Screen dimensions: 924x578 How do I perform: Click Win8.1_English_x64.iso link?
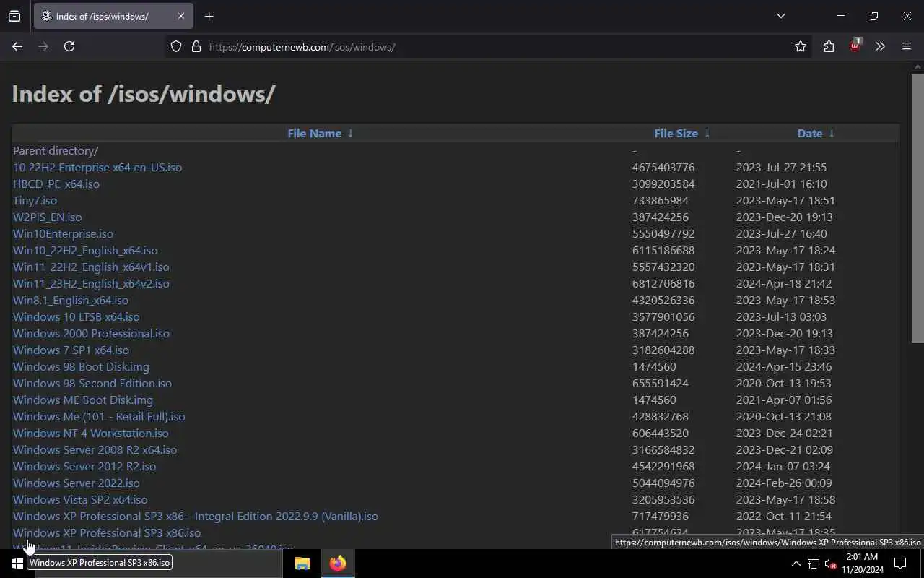coord(71,300)
